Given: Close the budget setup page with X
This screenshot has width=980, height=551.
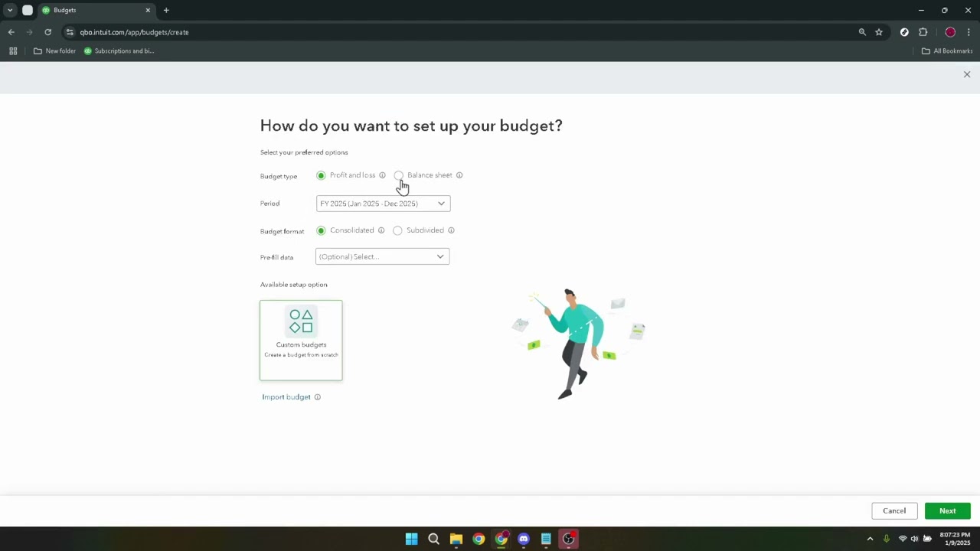Looking at the screenshot, I should click(967, 74).
